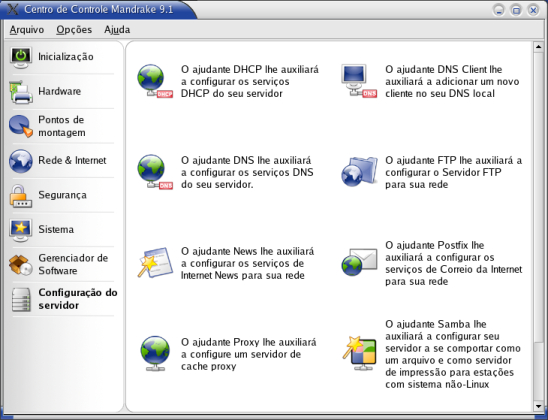The image size is (548, 420).
Task: Open the Gerenciador de Software box icon
Action: 21,265
